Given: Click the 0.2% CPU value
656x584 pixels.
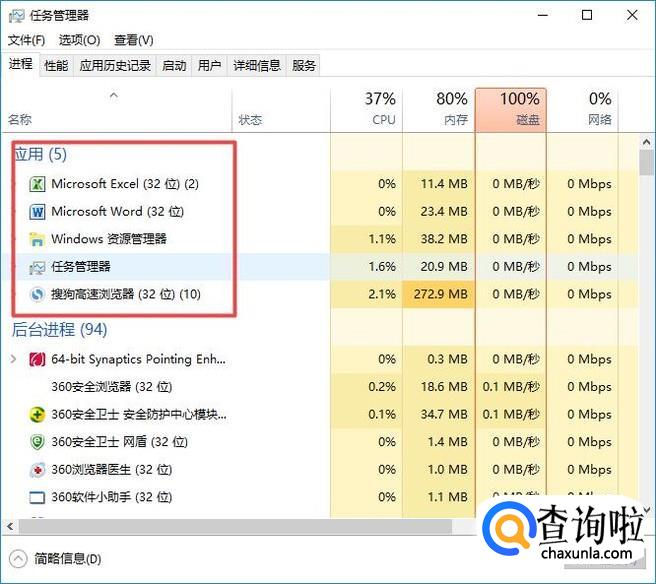Looking at the screenshot, I should coord(382,387).
